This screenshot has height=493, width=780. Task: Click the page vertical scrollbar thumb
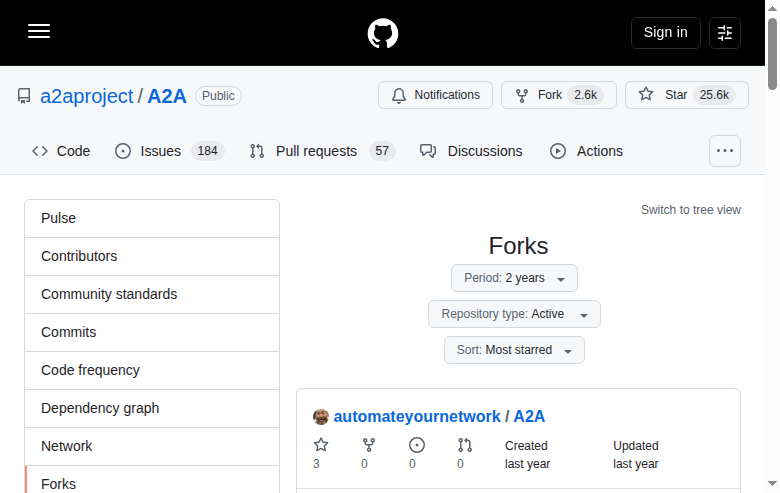(x=772, y=54)
